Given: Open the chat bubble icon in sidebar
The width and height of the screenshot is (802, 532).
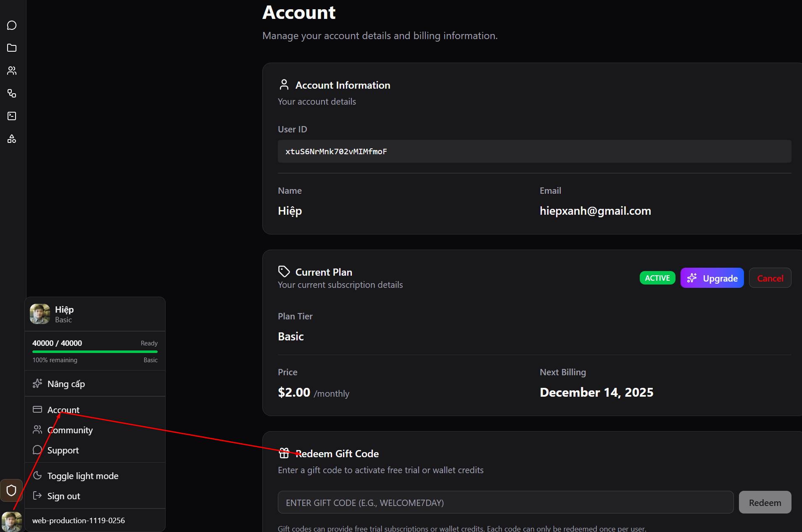Looking at the screenshot, I should pyautogui.click(x=12, y=26).
